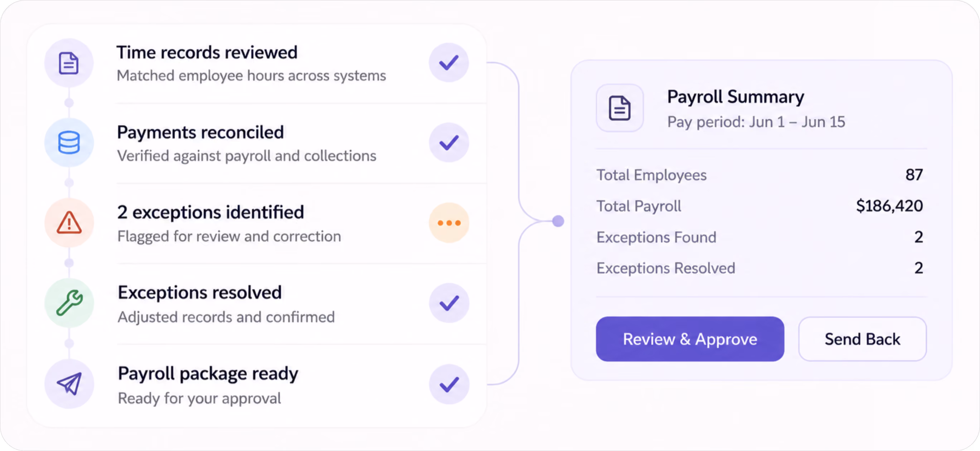The height and width of the screenshot is (451, 980).
Task: Click the $186,420 amount
Action: pos(889,206)
